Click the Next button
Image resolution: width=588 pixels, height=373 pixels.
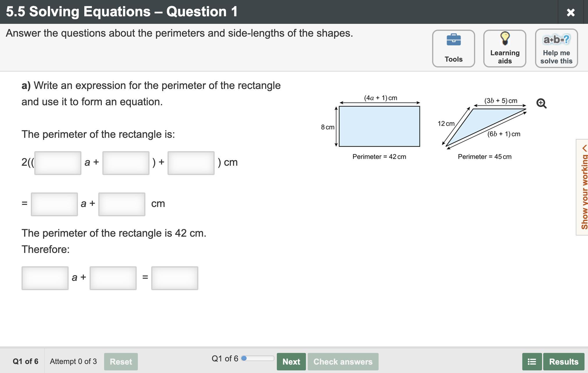(x=291, y=361)
